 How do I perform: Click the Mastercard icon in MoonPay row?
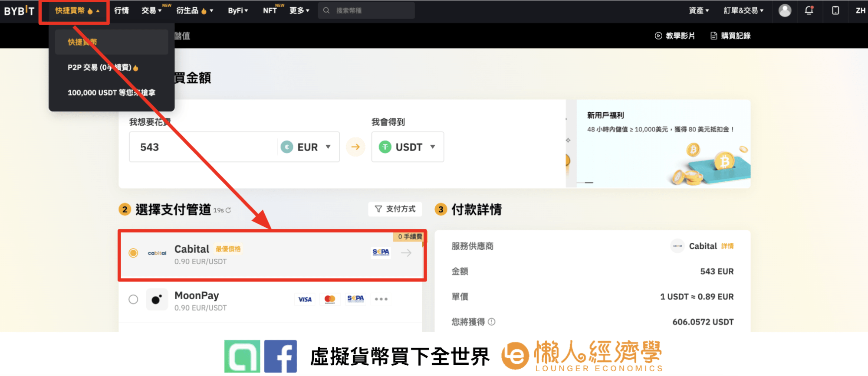[x=330, y=299]
